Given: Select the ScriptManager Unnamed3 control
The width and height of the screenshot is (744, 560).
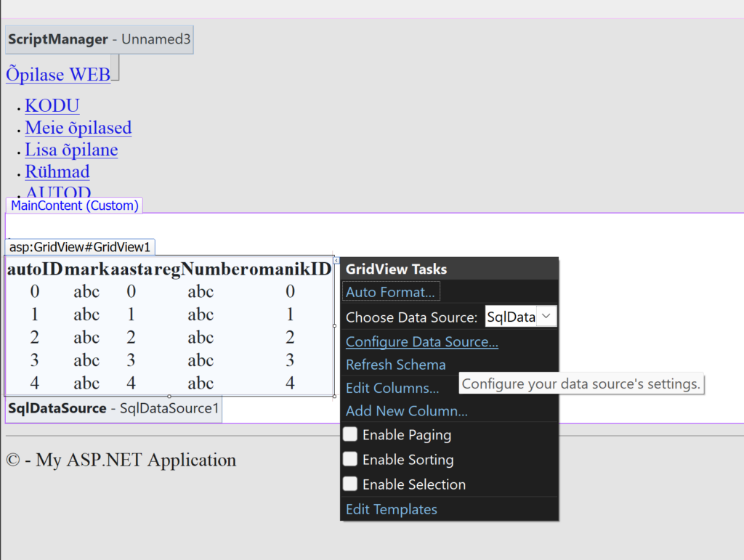Looking at the screenshot, I should (99, 39).
